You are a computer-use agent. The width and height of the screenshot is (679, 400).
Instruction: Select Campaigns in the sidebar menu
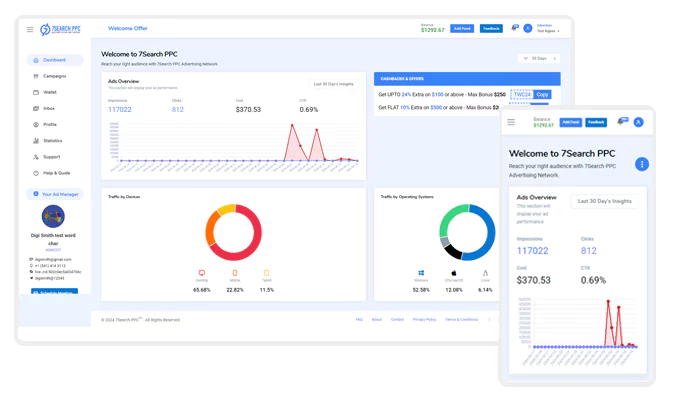[55, 76]
